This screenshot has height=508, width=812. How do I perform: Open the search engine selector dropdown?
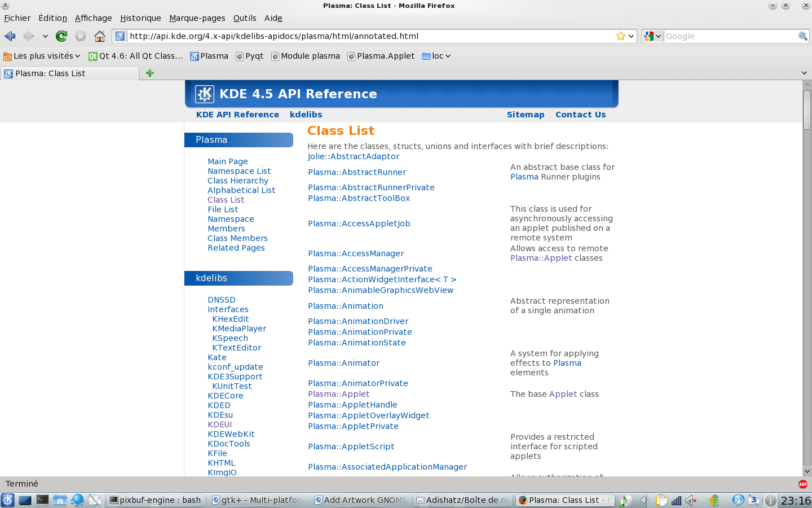point(652,36)
